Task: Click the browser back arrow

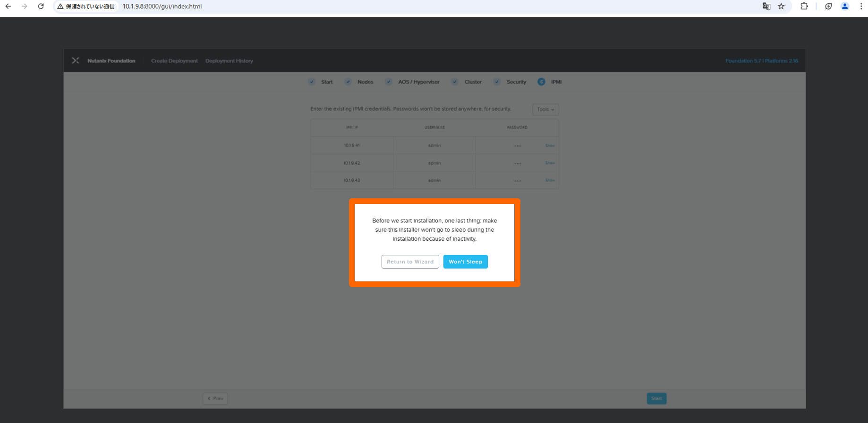Action: pyautogui.click(x=8, y=6)
